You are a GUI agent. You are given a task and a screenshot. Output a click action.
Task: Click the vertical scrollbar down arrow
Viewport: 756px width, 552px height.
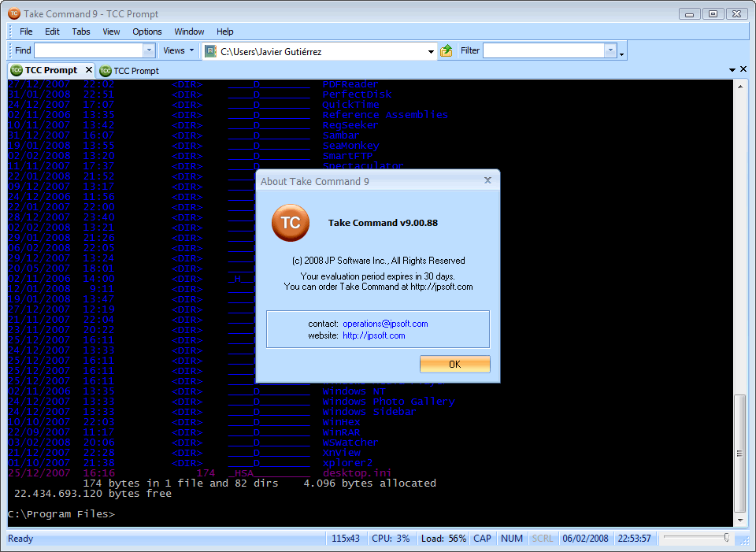click(740, 521)
